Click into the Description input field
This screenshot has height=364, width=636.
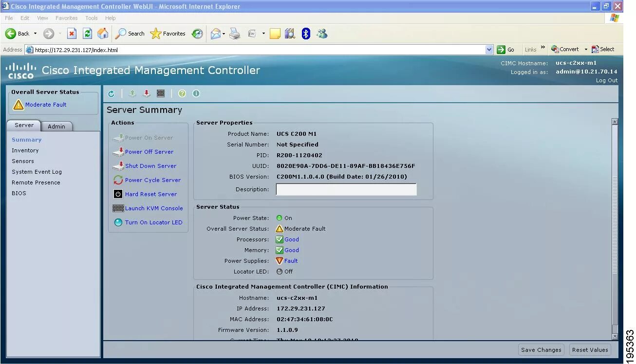point(346,189)
